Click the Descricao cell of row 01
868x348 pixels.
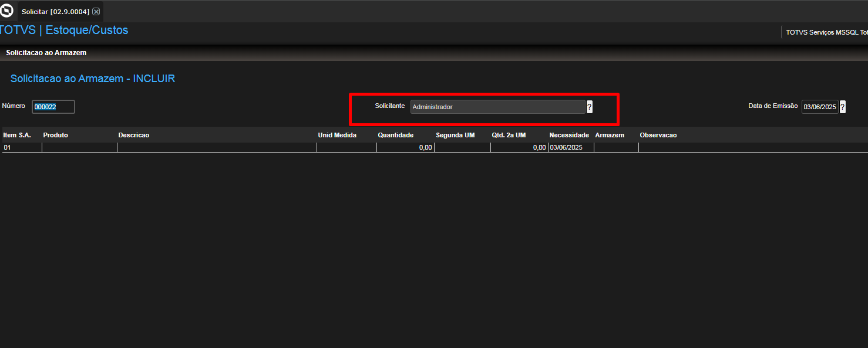click(217, 147)
